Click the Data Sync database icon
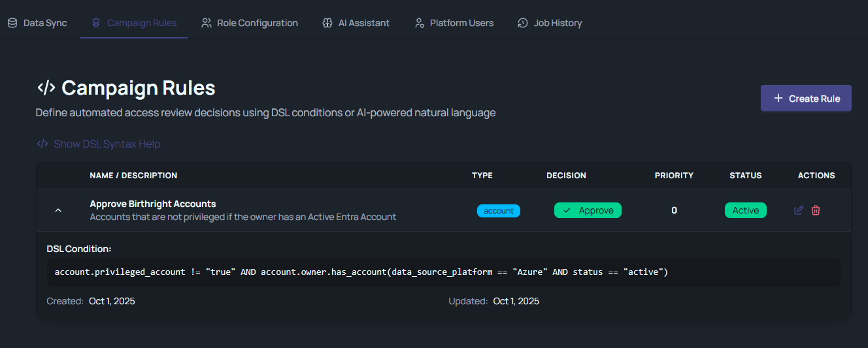This screenshot has width=868, height=348. click(12, 23)
